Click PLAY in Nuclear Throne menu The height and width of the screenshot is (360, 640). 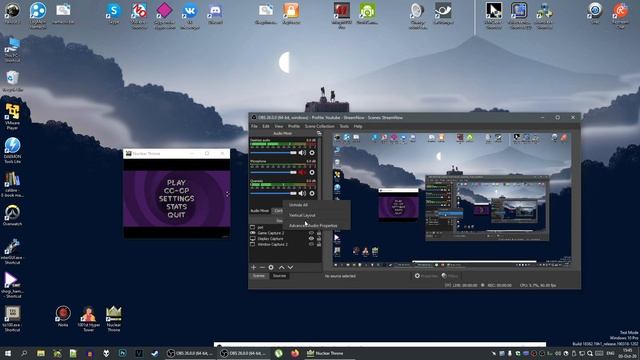tap(176, 182)
